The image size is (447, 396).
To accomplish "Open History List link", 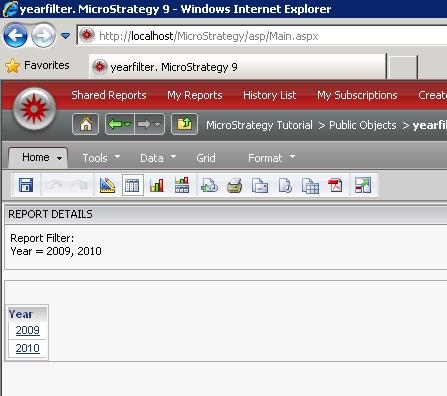I will (x=269, y=95).
